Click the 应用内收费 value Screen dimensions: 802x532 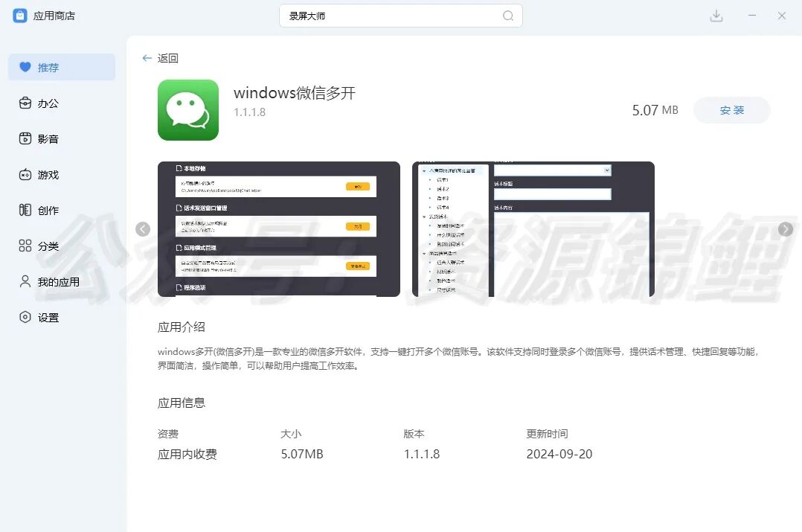(x=187, y=454)
